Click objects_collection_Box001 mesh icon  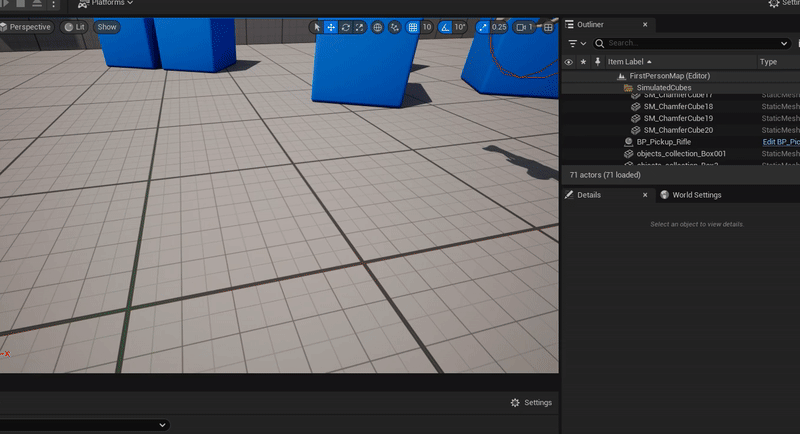click(x=629, y=154)
